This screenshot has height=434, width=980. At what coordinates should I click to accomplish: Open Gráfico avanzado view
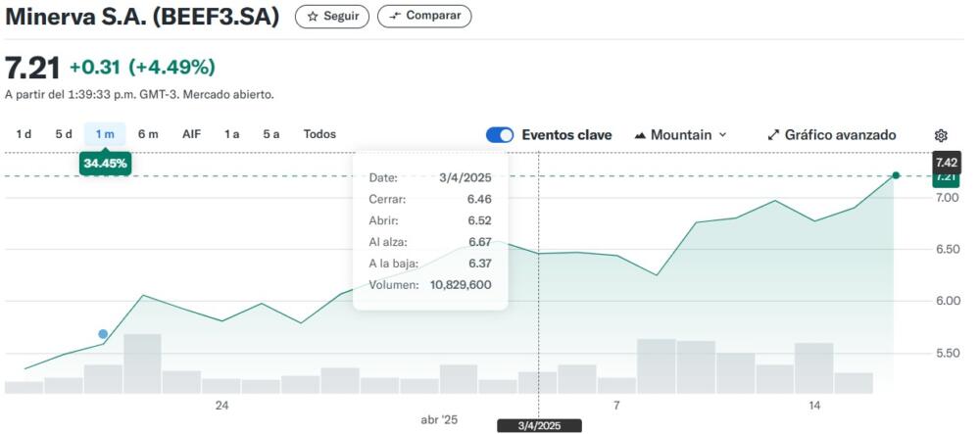click(x=832, y=135)
